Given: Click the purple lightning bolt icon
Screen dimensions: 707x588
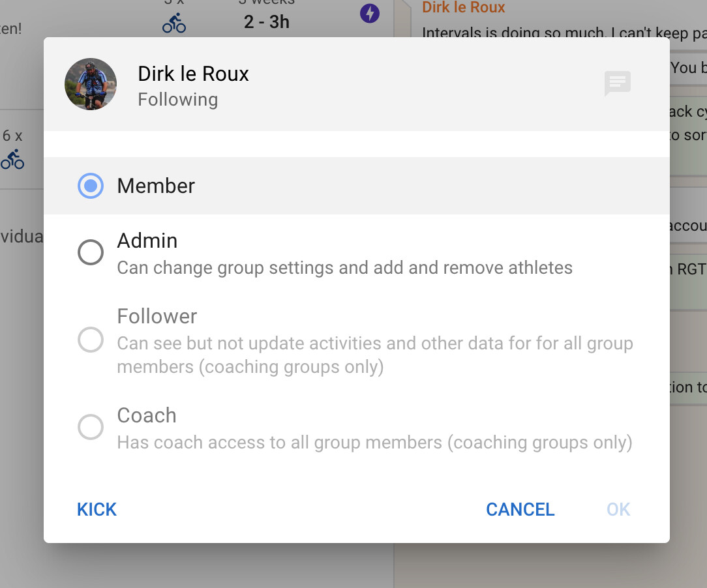Looking at the screenshot, I should pyautogui.click(x=370, y=13).
